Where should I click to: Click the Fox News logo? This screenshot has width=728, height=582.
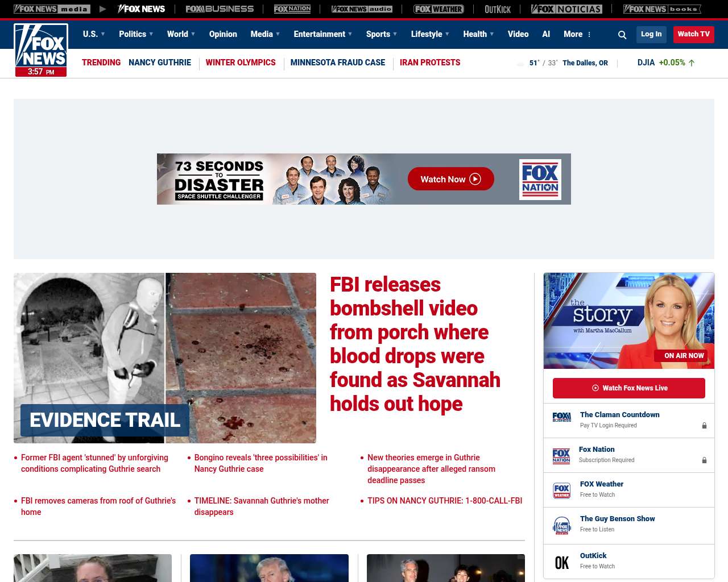(x=41, y=50)
